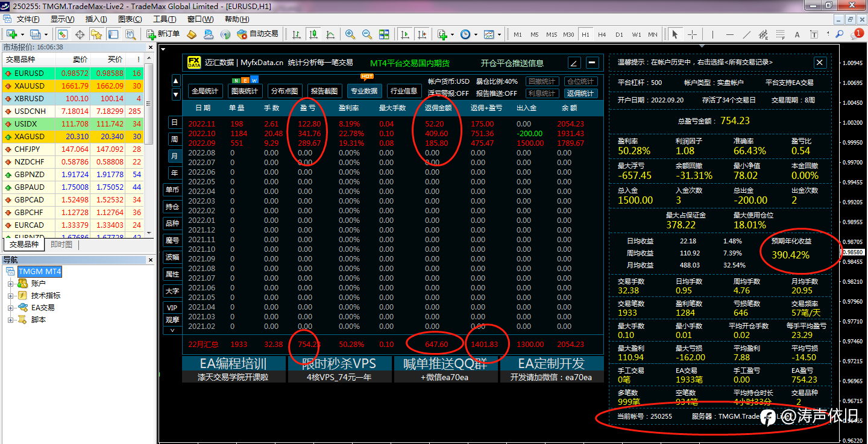Open the indicators list dropdown icon
This screenshot has width=868, height=444.
445,34
